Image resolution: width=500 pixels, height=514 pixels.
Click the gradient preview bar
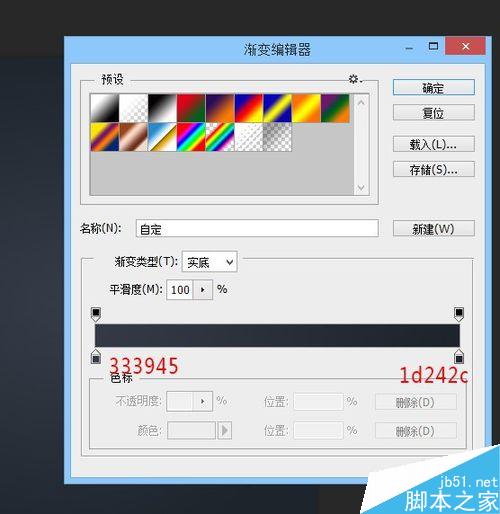(277, 336)
